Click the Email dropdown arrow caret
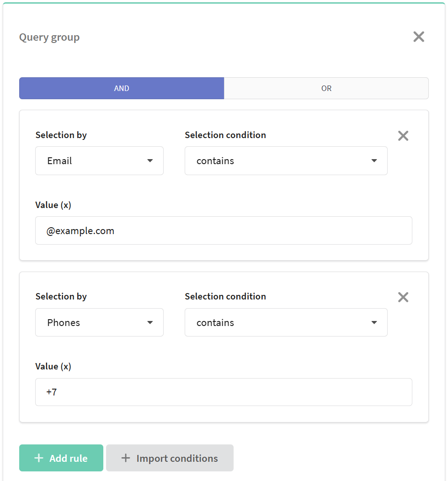448x481 pixels. click(x=150, y=161)
